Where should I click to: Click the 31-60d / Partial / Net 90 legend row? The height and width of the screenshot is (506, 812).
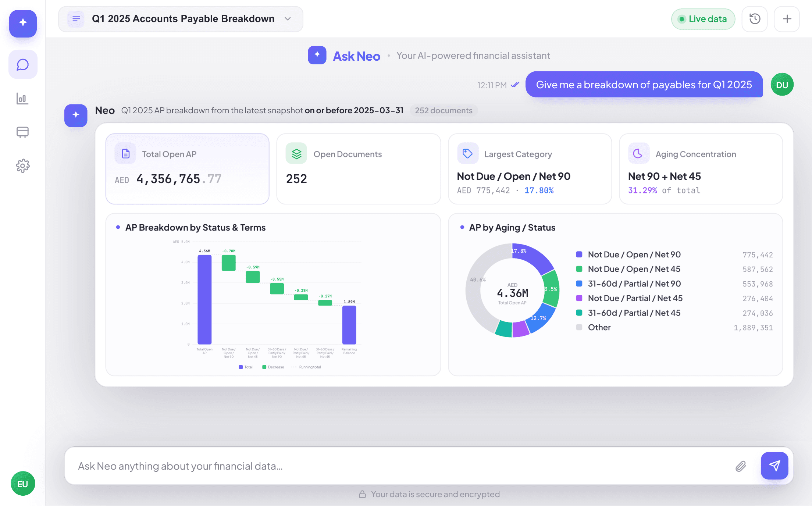coord(674,284)
